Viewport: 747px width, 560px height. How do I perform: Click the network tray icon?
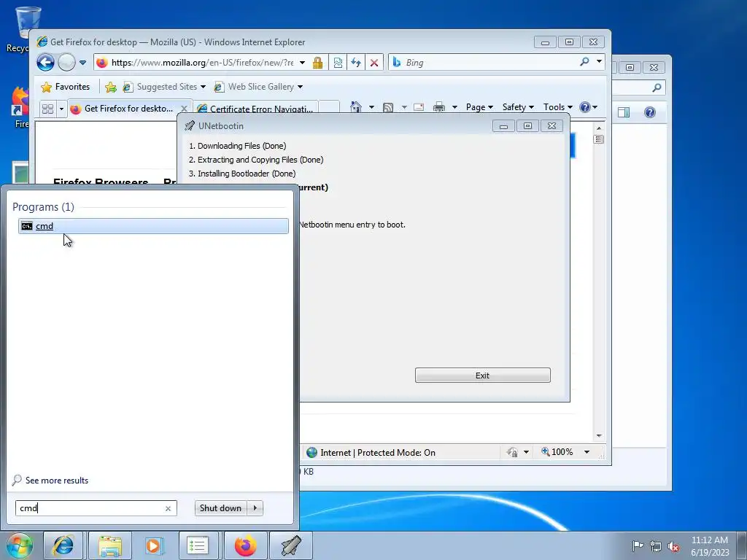click(x=656, y=546)
